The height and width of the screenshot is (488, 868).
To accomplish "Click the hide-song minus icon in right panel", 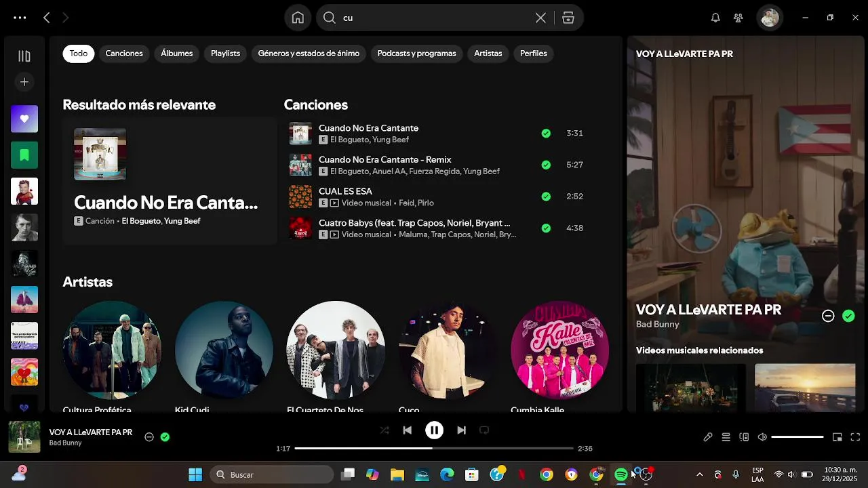I will (828, 316).
